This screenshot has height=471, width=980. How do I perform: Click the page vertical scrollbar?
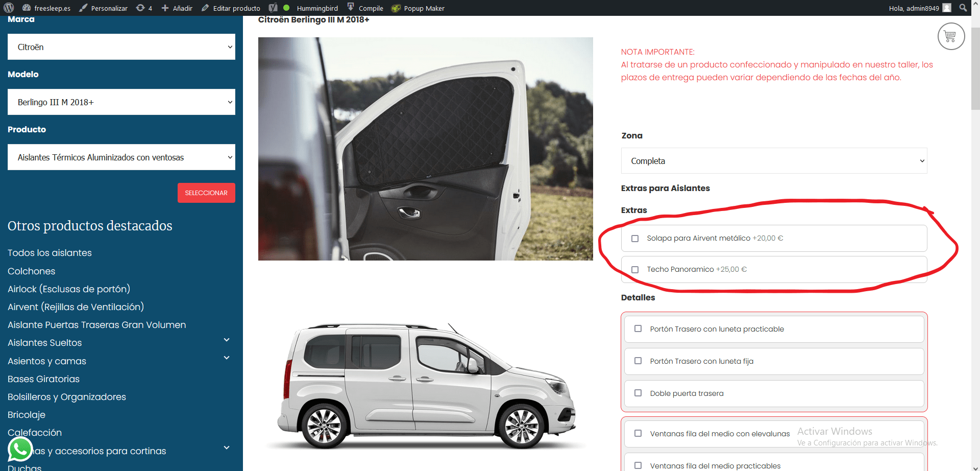coord(975,69)
